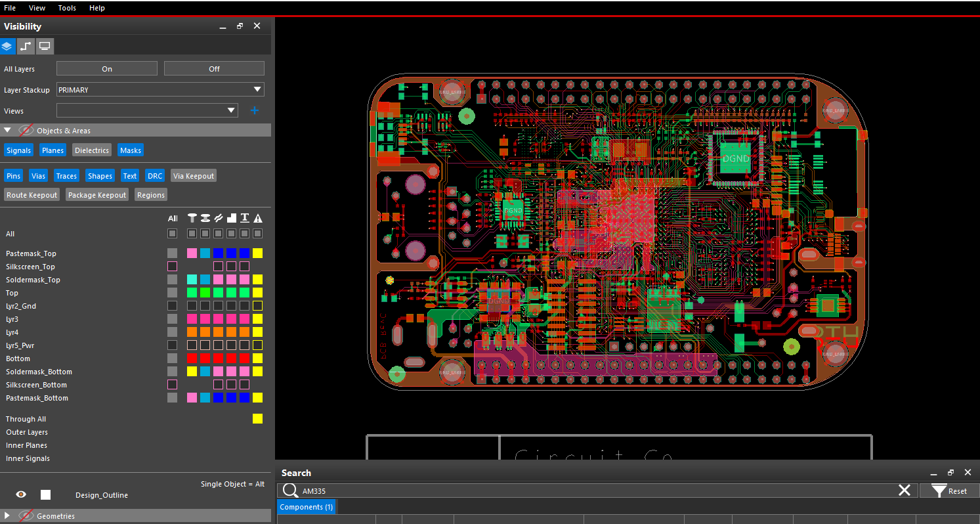Add a new view with the plus icon

click(255, 110)
